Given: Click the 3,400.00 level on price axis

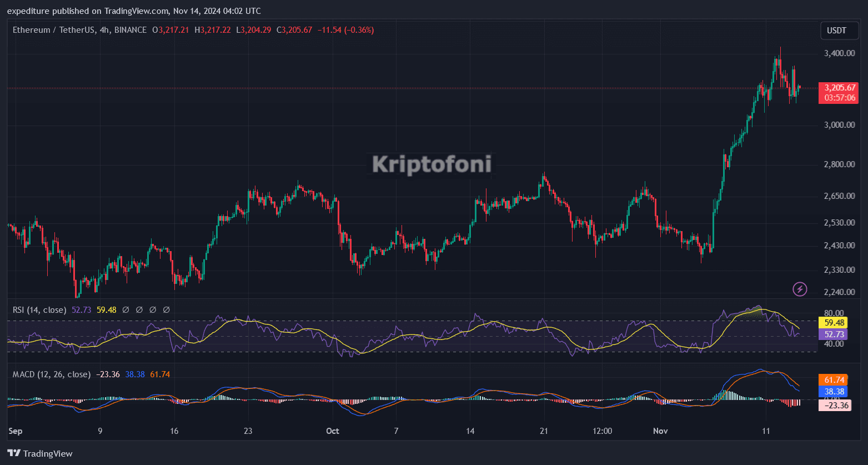Looking at the screenshot, I should tap(839, 53).
